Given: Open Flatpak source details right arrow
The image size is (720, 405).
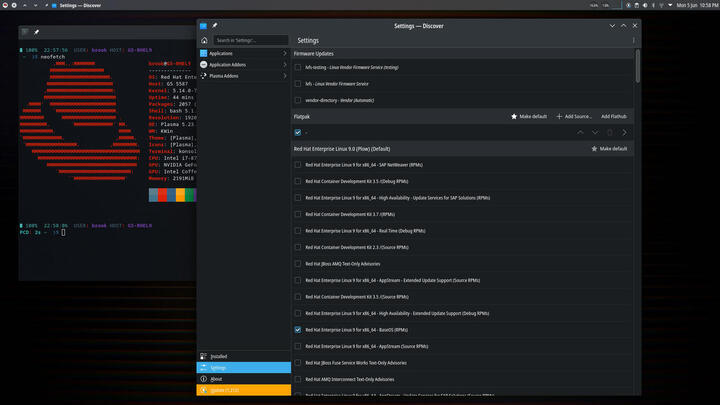Looking at the screenshot, I should 624,132.
